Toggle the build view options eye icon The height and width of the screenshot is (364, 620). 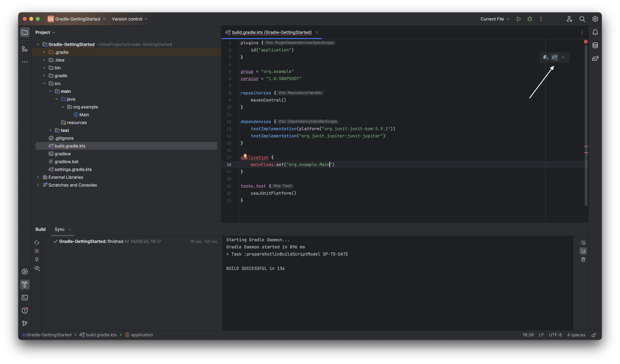point(37,268)
